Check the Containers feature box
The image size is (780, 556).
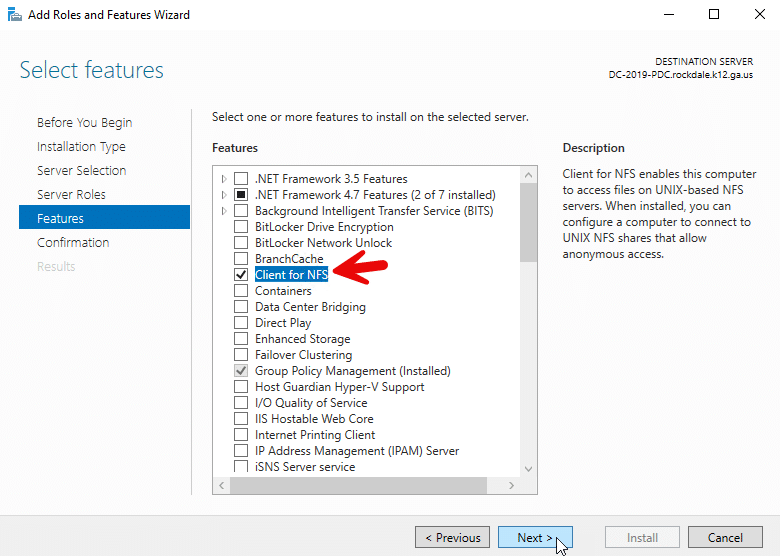[x=241, y=290]
